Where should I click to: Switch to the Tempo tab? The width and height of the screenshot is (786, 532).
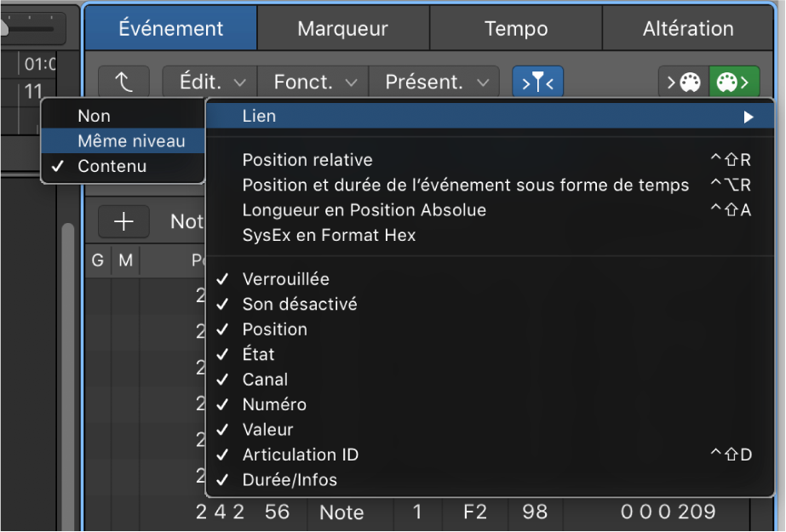(x=515, y=28)
